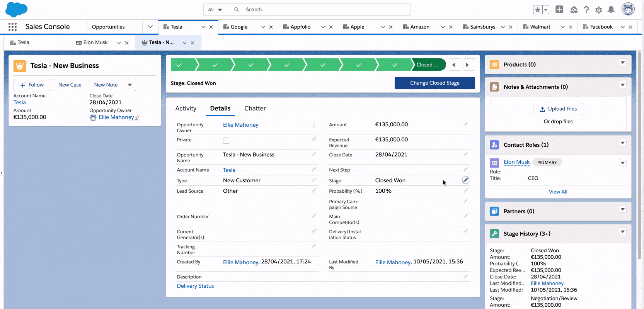Open the Tesla account link in Details
The width and height of the screenshot is (644, 309).
[229, 170]
